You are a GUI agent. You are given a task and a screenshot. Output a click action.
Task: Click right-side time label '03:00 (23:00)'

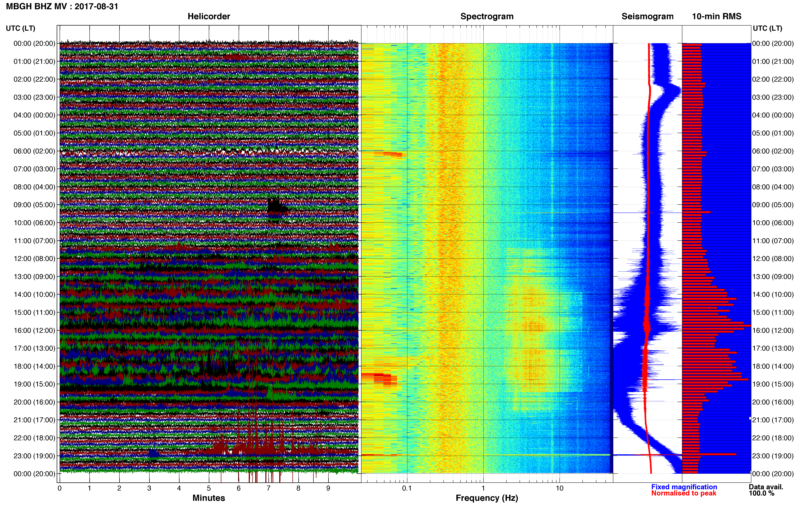pos(773,97)
